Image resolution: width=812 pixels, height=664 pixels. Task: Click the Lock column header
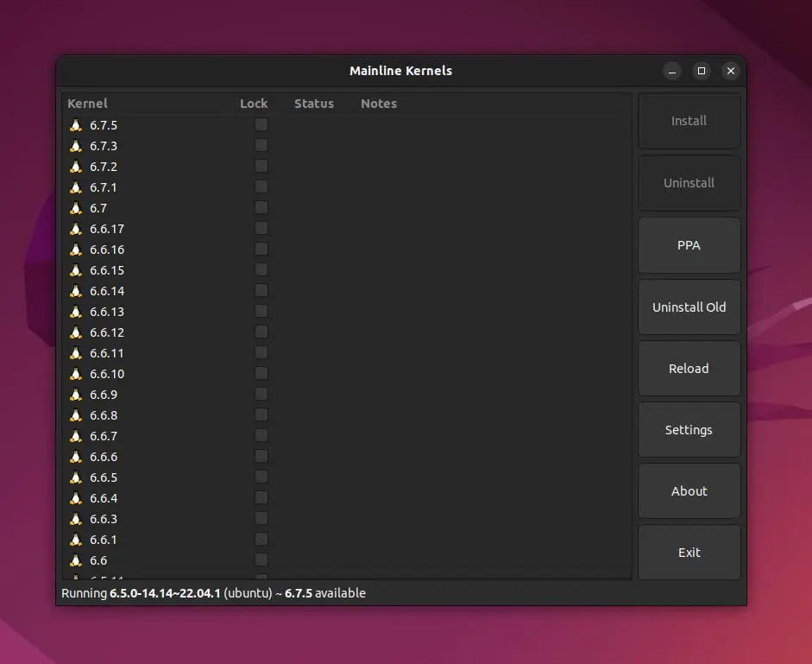pyautogui.click(x=254, y=104)
